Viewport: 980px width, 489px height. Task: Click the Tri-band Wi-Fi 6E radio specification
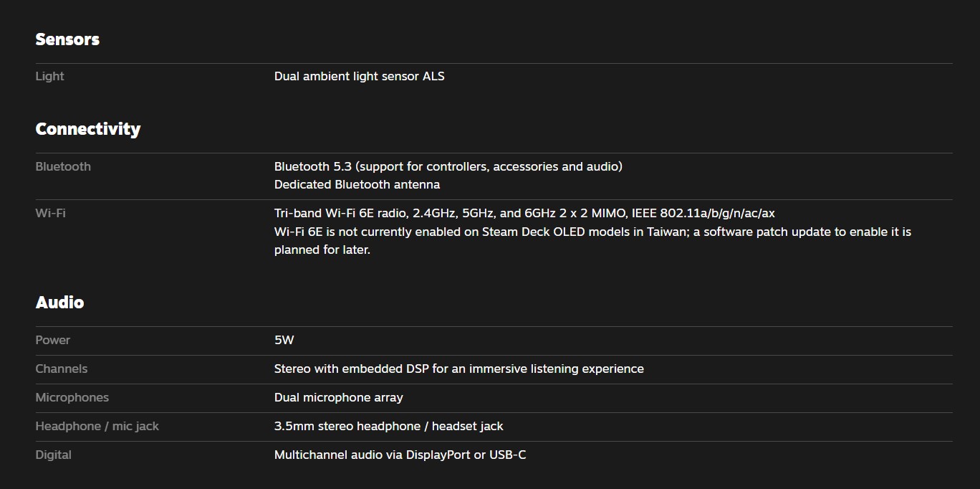tap(524, 213)
